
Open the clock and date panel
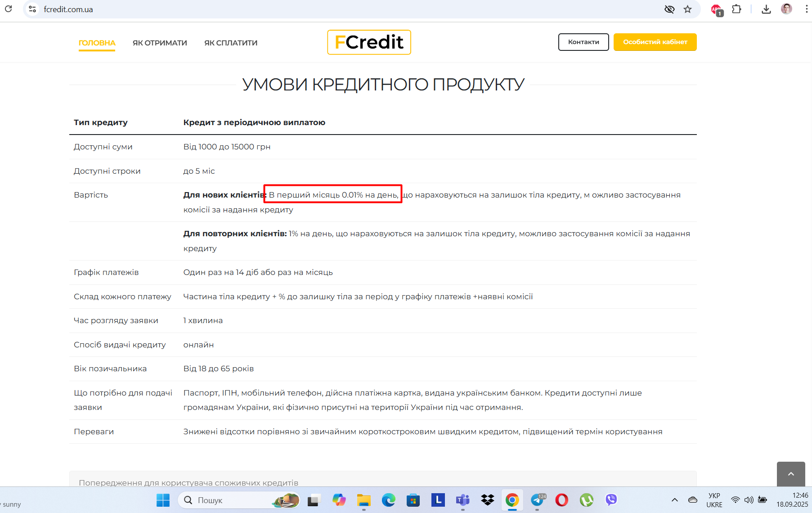(x=792, y=500)
